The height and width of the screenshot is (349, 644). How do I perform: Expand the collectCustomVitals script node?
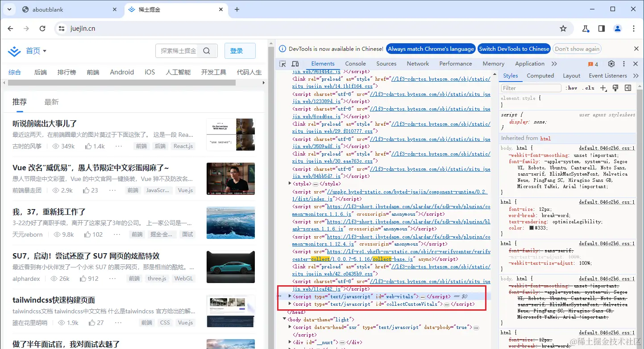290,304
